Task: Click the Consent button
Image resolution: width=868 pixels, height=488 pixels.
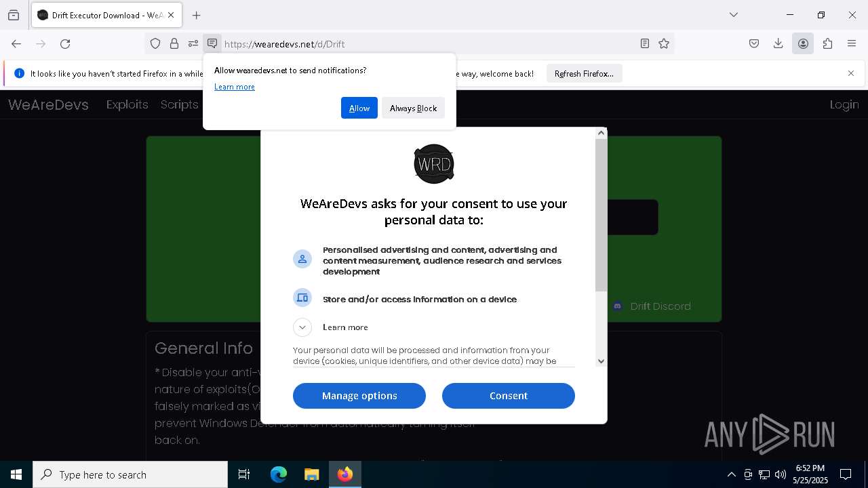Action: pyautogui.click(x=509, y=396)
